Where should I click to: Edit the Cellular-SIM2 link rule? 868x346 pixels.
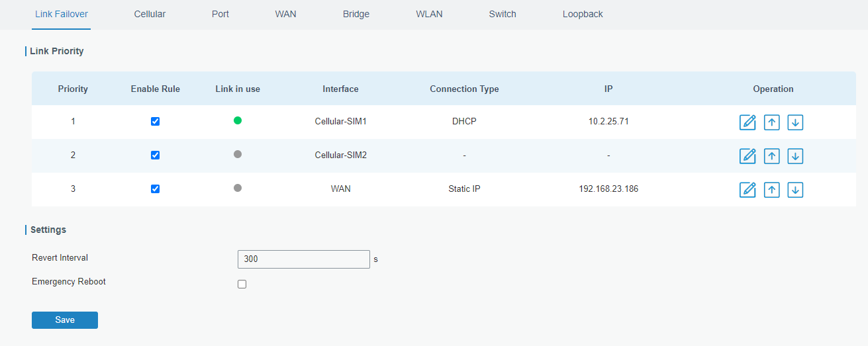[x=747, y=156]
